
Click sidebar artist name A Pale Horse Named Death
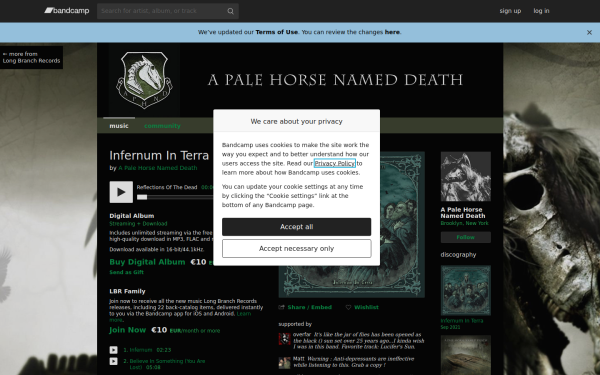pos(463,213)
